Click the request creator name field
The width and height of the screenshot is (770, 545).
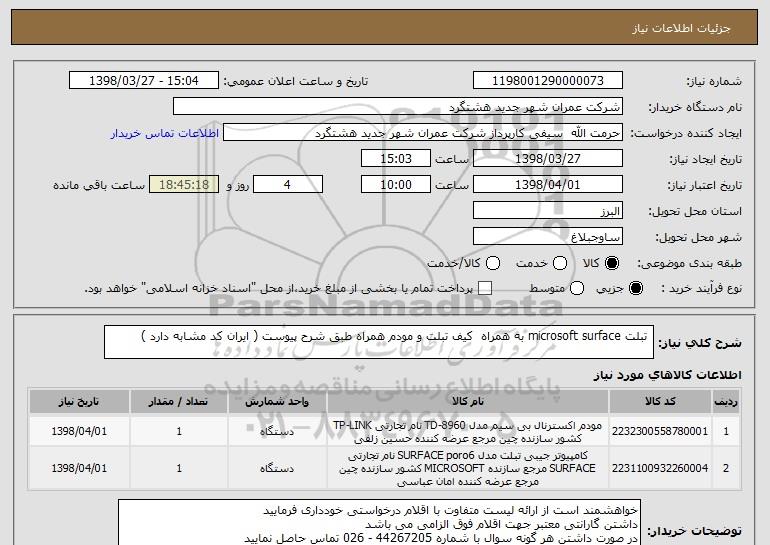click(x=423, y=133)
